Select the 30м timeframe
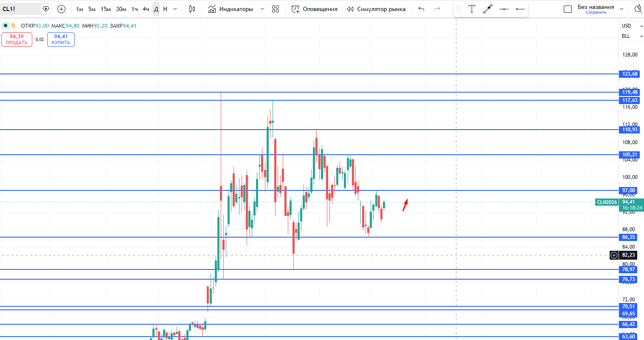This screenshot has height=340, width=644. (121, 9)
